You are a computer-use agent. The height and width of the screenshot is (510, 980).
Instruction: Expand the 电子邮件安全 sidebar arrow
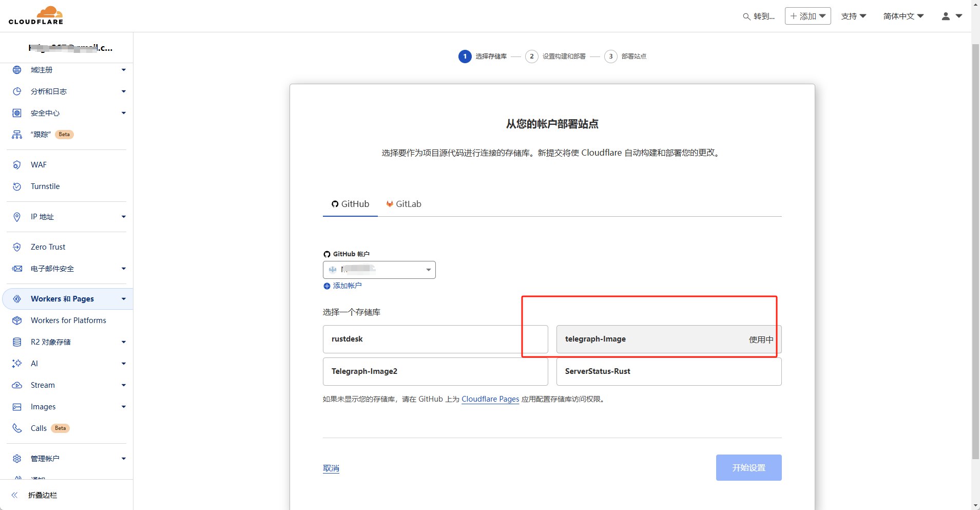tap(124, 269)
